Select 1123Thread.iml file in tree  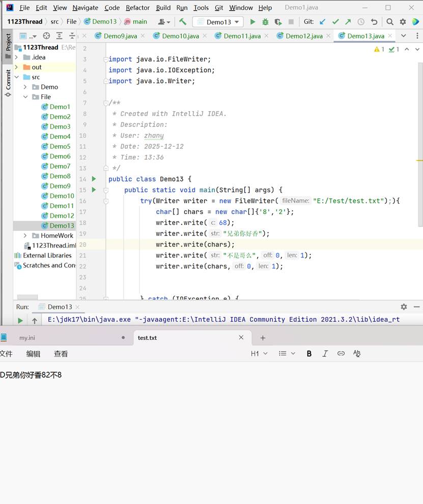(x=50, y=246)
